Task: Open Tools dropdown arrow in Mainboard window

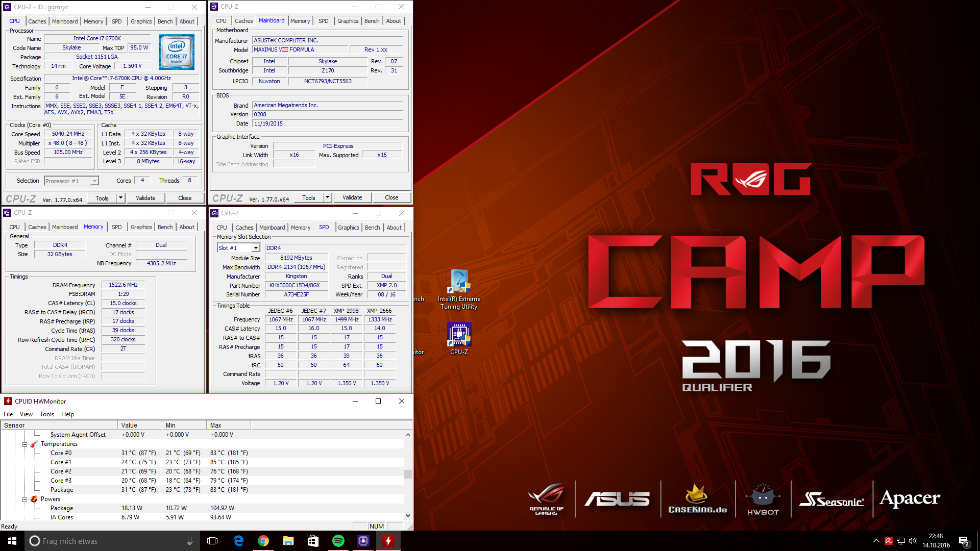Action: pos(328,197)
